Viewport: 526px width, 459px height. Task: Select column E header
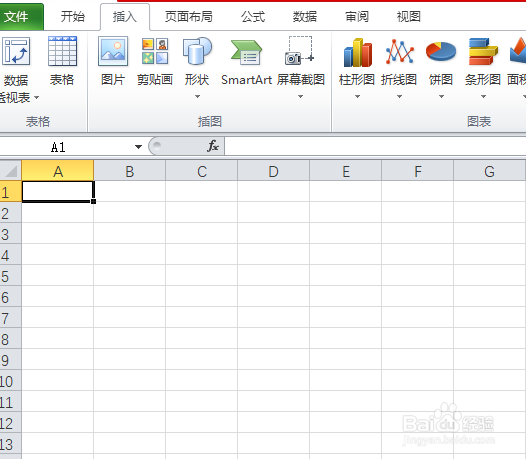coord(346,171)
